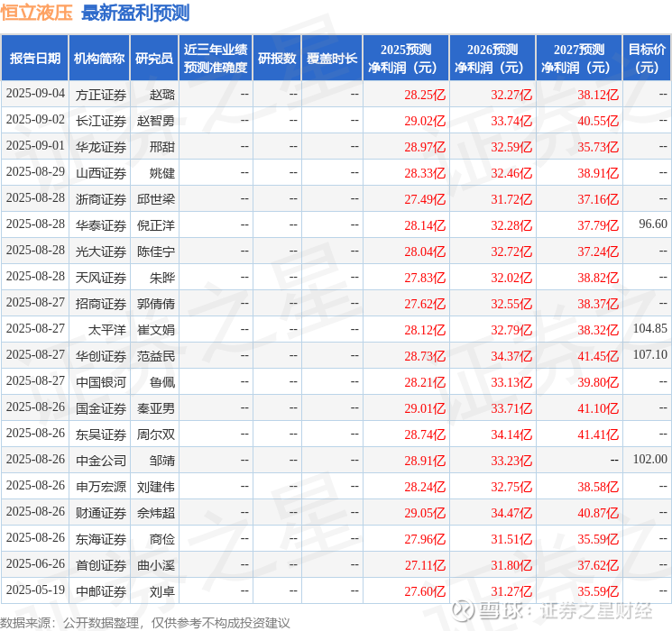Select the 首创证券 institution cell
This screenshot has width=672, height=631.
coord(101,565)
